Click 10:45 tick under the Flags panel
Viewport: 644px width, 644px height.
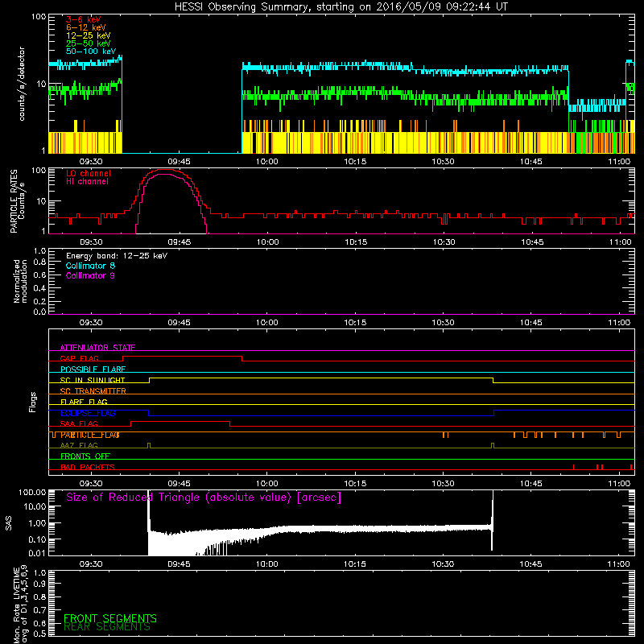[531, 484]
